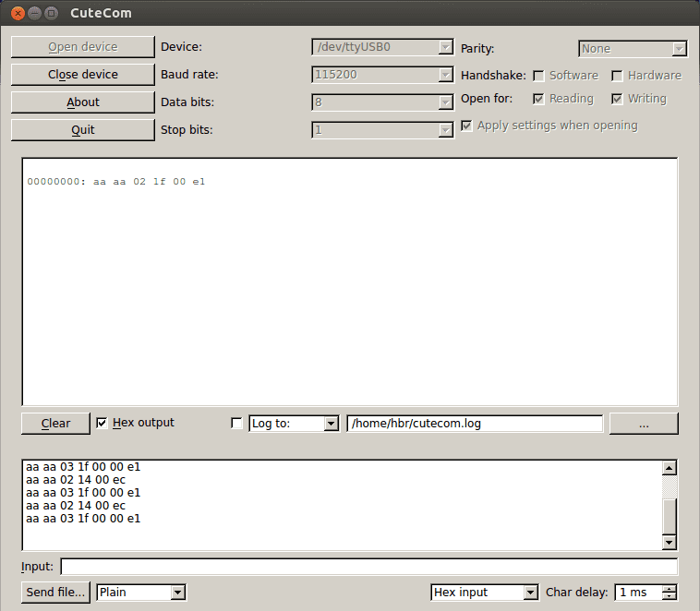Click the log file path field
Viewport: 700px width, 611px height.
tap(475, 424)
